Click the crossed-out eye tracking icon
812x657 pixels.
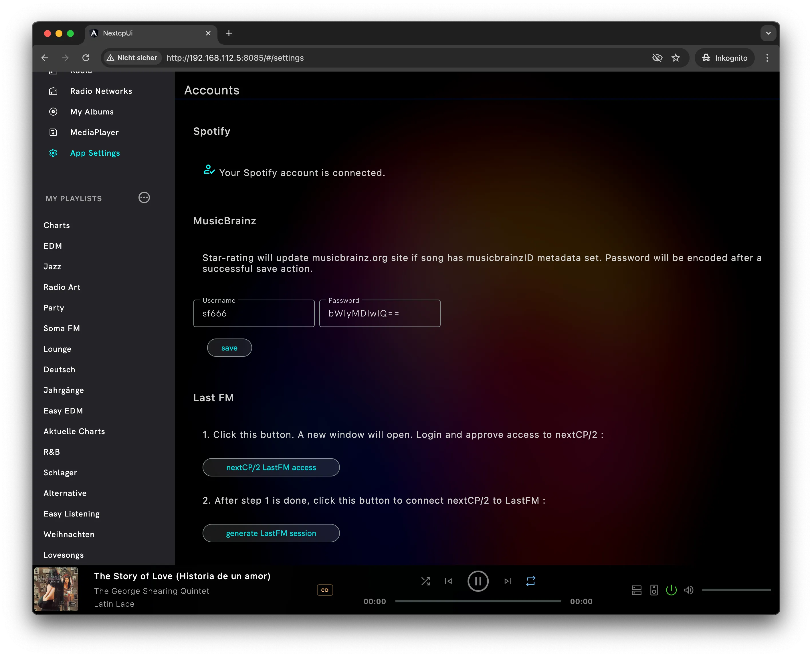point(657,58)
